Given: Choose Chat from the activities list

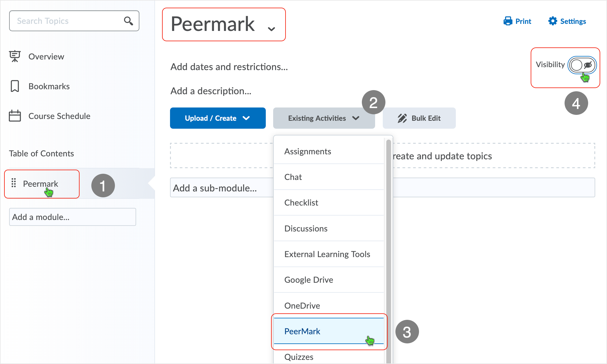Looking at the screenshot, I should click(329, 177).
